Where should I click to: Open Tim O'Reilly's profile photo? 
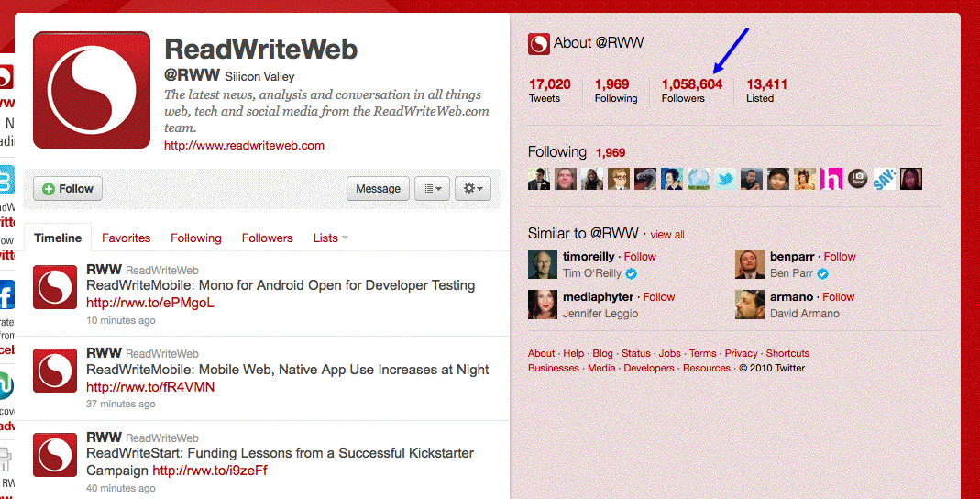click(543, 264)
